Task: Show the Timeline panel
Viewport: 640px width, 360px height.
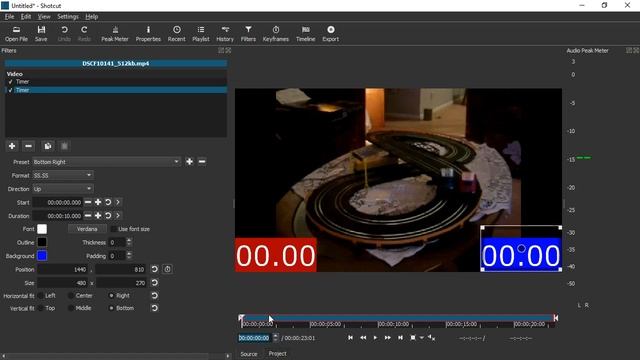Action: click(305, 34)
